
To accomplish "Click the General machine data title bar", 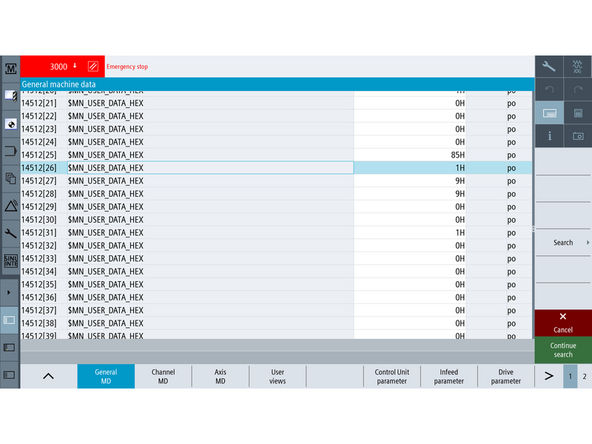I will (278, 84).
